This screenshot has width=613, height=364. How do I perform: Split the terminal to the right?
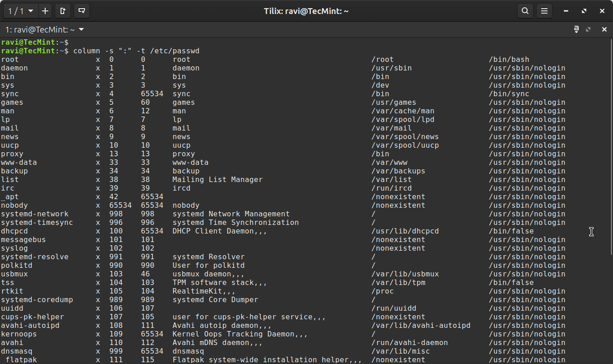tap(63, 11)
